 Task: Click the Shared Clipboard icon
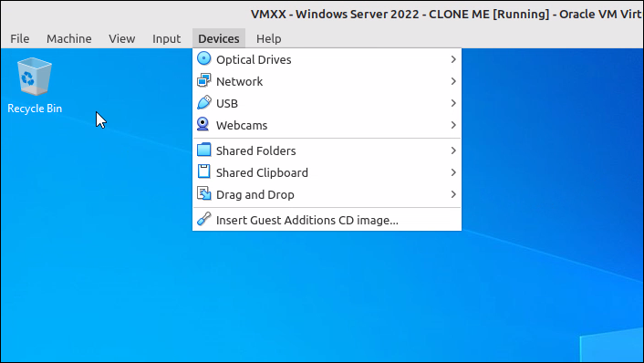[x=203, y=171]
